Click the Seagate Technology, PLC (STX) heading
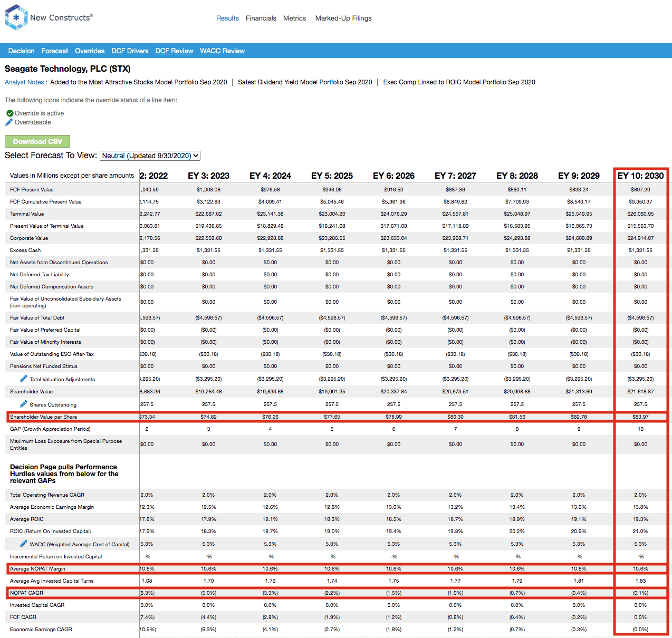This screenshot has height=638, width=672. (68, 69)
